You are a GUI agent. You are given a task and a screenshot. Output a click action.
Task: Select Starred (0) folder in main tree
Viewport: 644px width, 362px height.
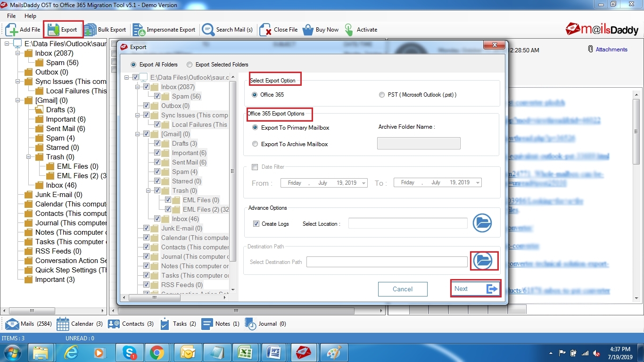coord(62,148)
